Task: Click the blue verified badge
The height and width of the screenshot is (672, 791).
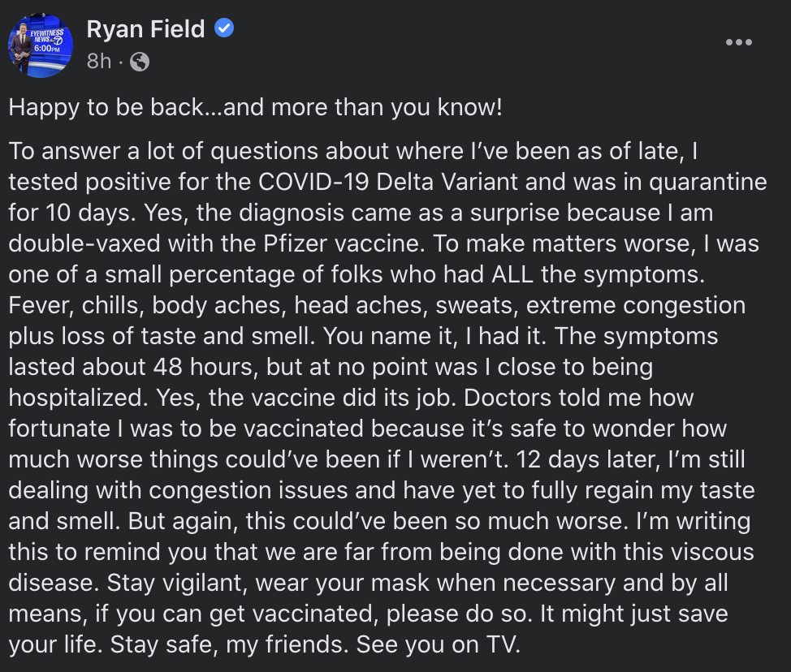Action: tap(224, 28)
